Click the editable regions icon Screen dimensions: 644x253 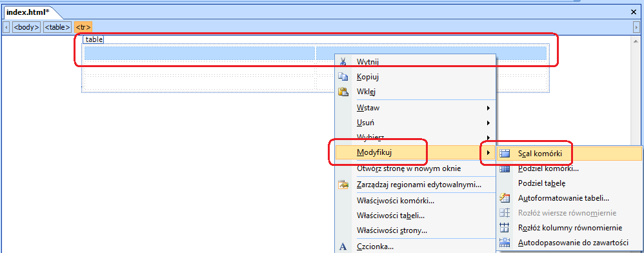(343, 185)
